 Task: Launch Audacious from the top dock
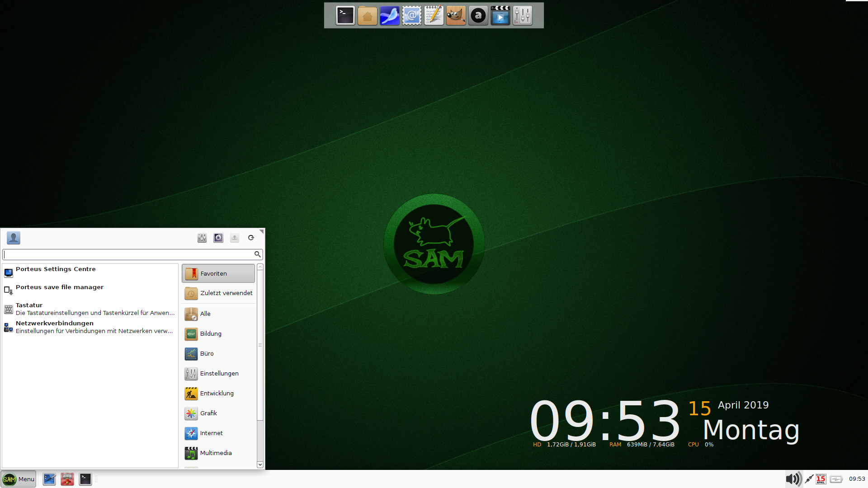pyautogui.click(x=478, y=15)
